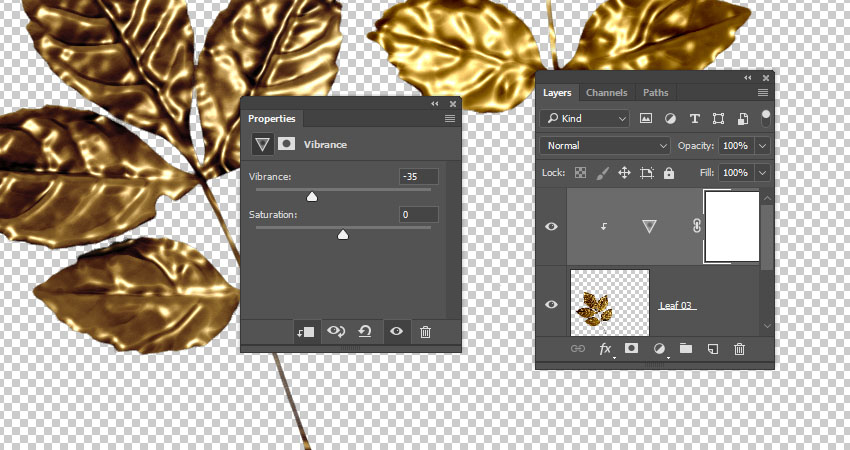Switch to the Channels tab
Viewport: 850px width, 450px height.
(606, 93)
